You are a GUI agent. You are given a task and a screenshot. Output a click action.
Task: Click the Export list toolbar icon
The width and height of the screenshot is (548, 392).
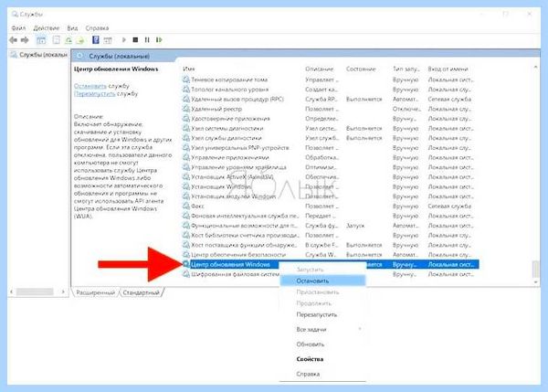[x=80, y=40]
